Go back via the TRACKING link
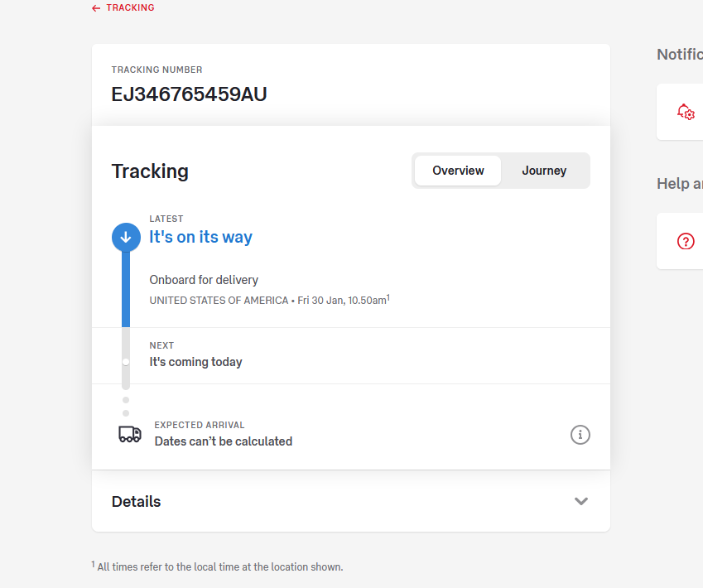The width and height of the screenshot is (703, 588). point(130,8)
